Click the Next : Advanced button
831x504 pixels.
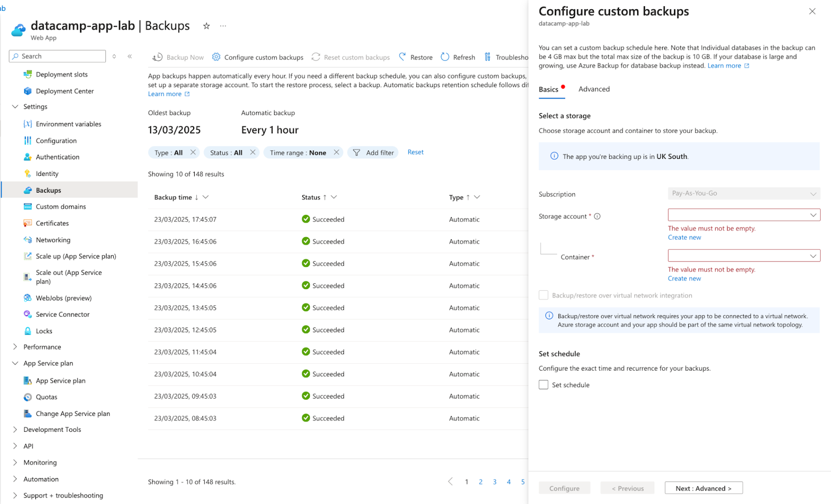(x=704, y=488)
